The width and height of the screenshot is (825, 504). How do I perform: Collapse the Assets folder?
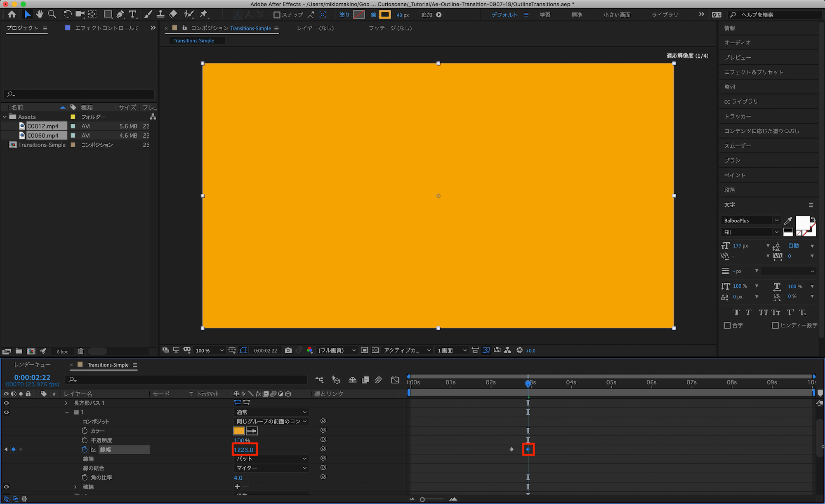tap(5, 117)
